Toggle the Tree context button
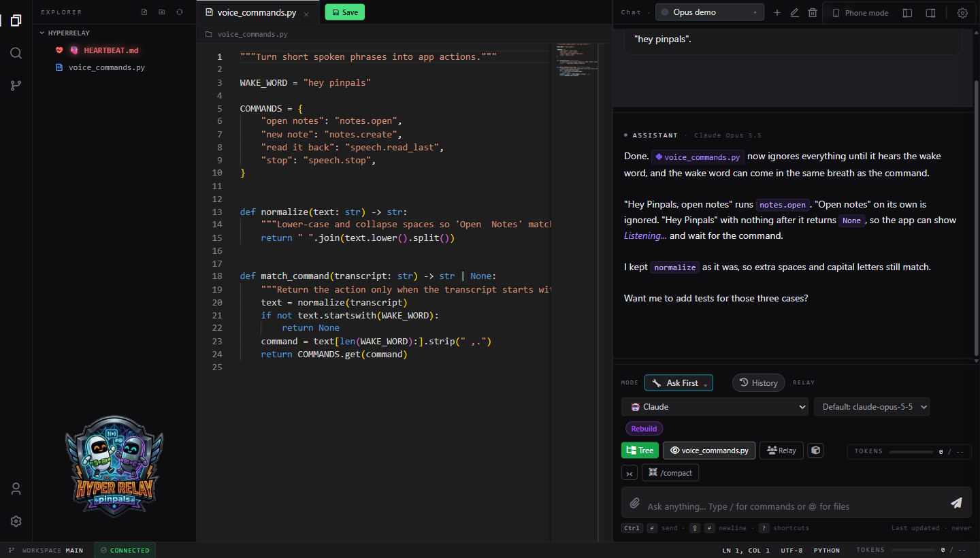980x558 pixels. (640, 450)
